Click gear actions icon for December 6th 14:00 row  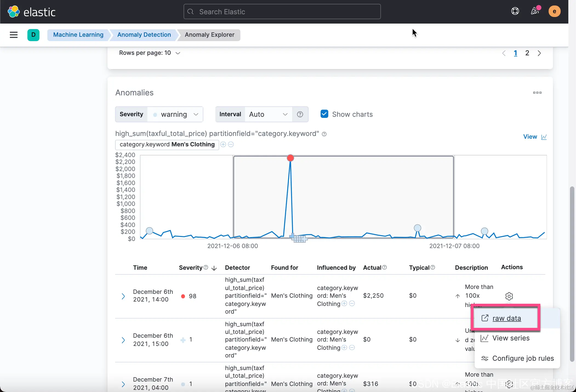(x=509, y=296)
